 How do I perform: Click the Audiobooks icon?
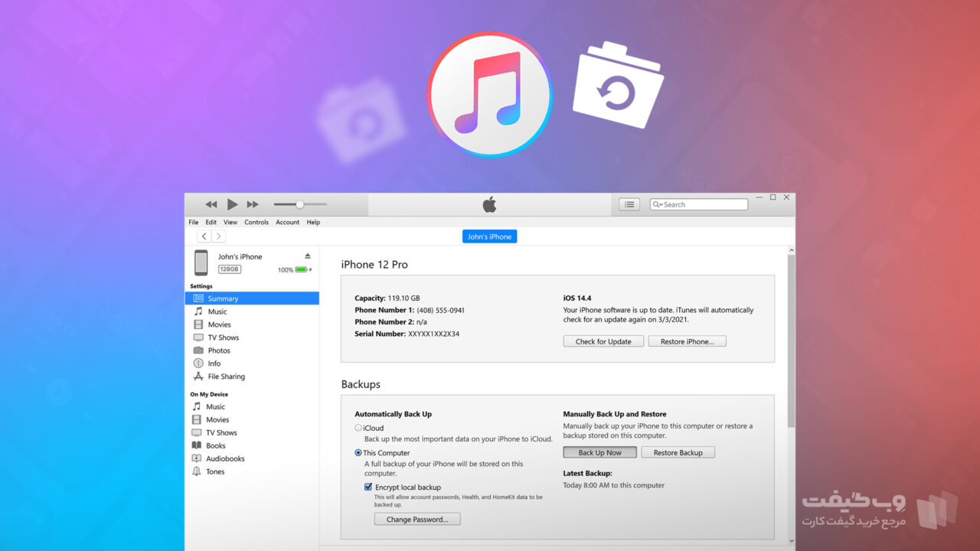point(197,458)
